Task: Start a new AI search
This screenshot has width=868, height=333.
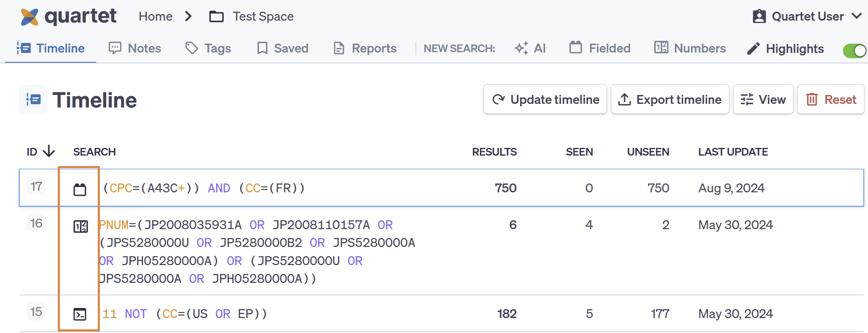Action: [x=530, y=48]
